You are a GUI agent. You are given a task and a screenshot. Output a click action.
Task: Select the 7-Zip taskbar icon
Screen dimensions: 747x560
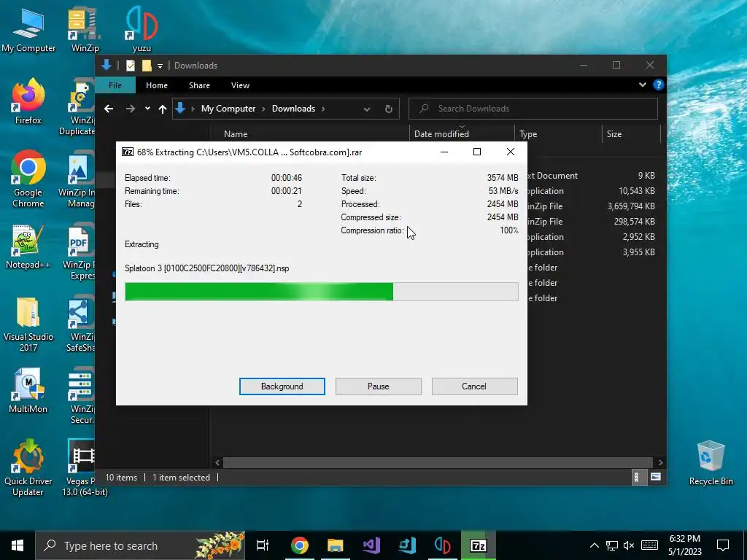(x=479, y=545)
